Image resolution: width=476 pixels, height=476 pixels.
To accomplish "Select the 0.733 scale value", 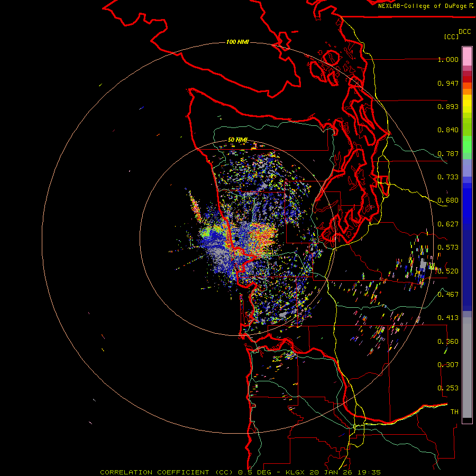I will pyautogui.click(x=448, y=177).
